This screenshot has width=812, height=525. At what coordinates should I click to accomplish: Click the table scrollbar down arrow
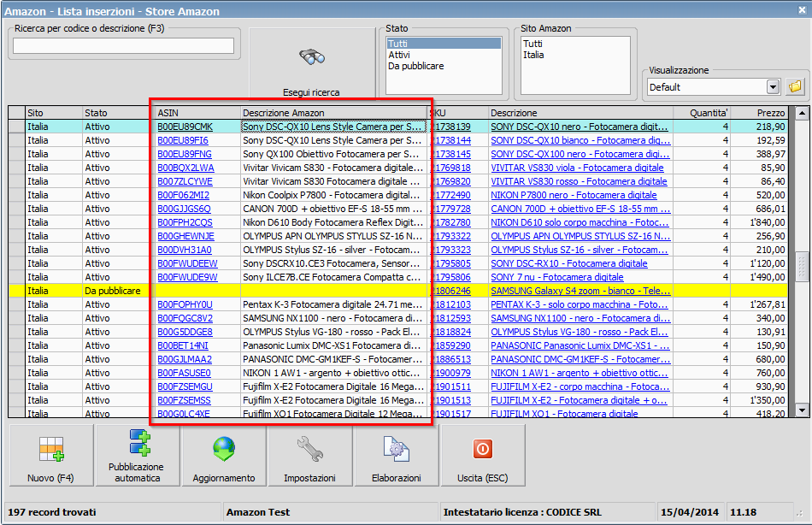coord(802,410)
